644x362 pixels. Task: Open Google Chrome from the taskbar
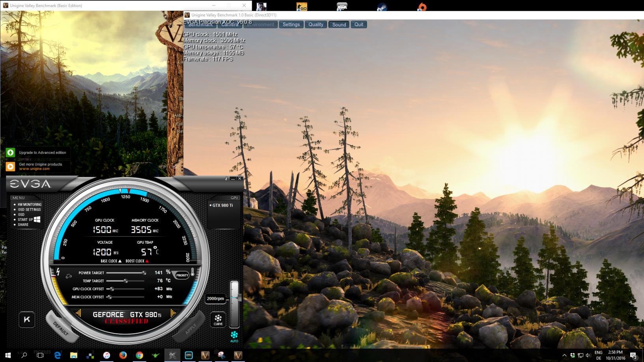click(139, 355)
